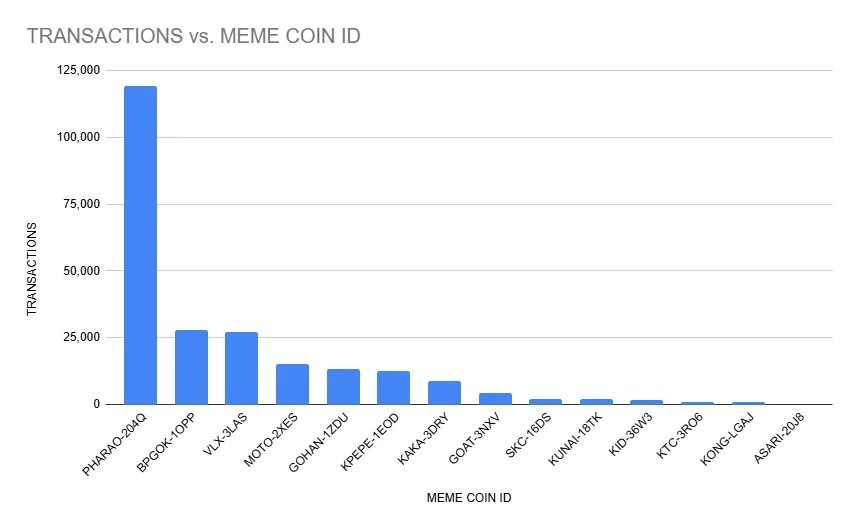
Task: Click the PHARAO-204Q bar
Action: (140, 245)
